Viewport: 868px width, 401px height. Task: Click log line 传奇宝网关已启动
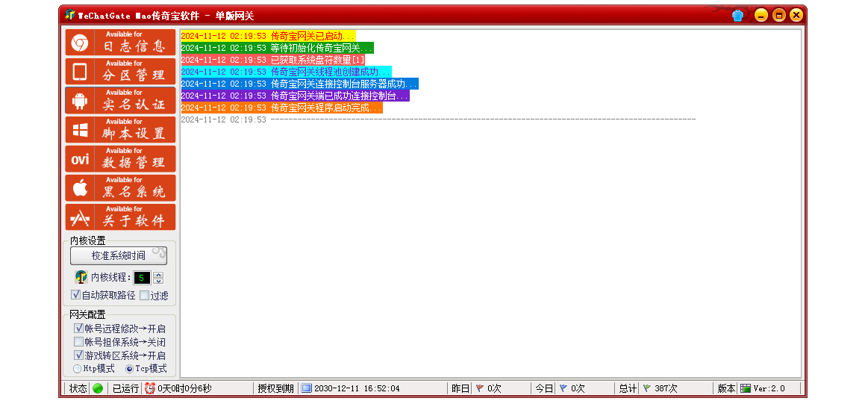tap(268, 35)
